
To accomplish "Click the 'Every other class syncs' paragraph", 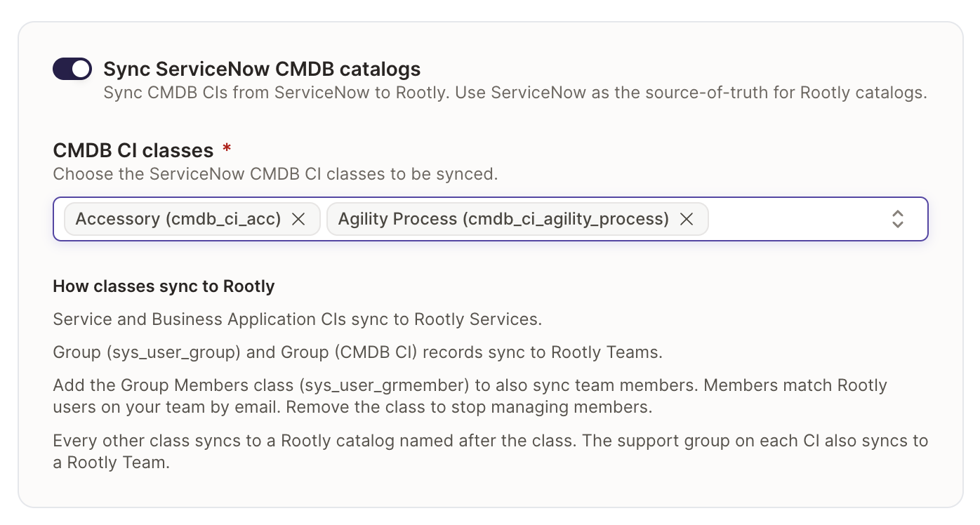I will 490,452.
